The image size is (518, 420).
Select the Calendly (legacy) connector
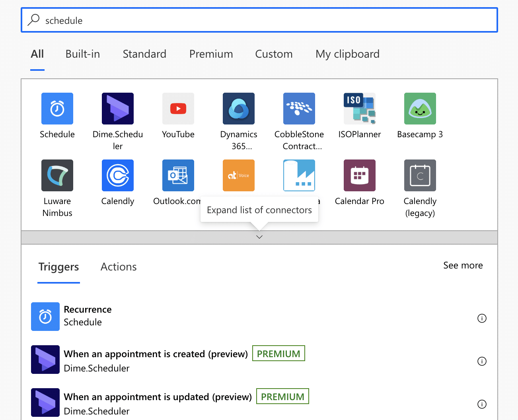(x=420, y=175)
